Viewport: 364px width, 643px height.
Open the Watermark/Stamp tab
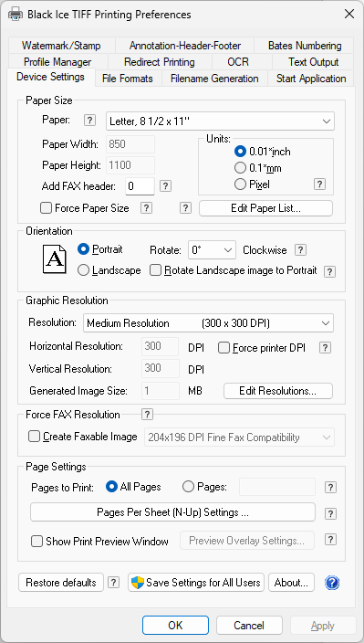[61, 46]
